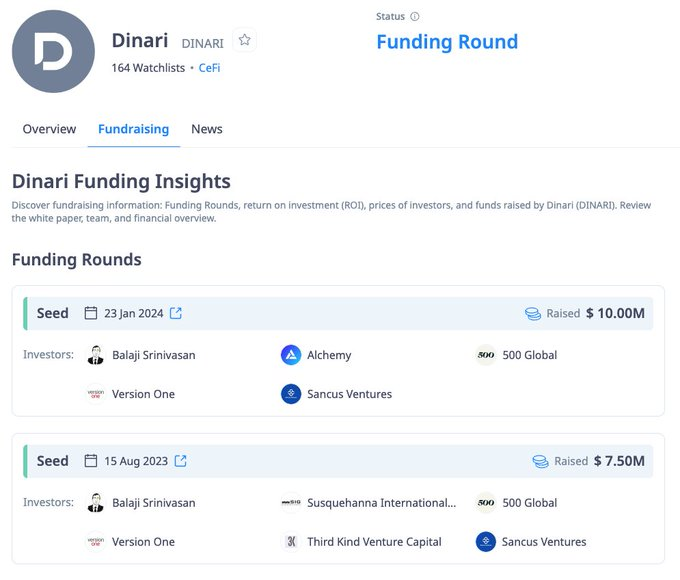Click the '$ 10.00M' raised amount
This screenshot has width=680, height=580.
[615, 313]
